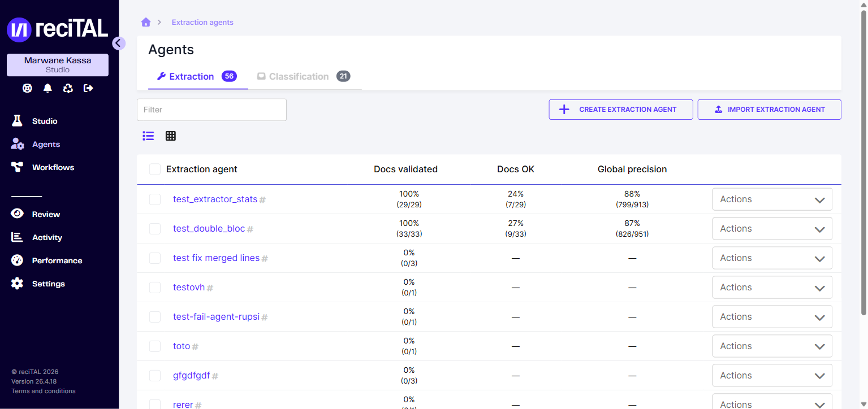Click the hash icon beside test fix merged lines

[x=265, y=259]
